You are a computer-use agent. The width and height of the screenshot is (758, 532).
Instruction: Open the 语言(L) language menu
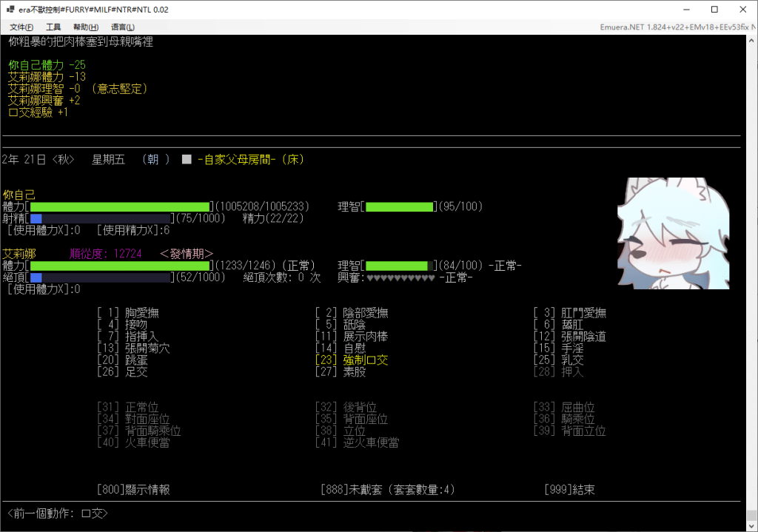[x=123, y=27]
